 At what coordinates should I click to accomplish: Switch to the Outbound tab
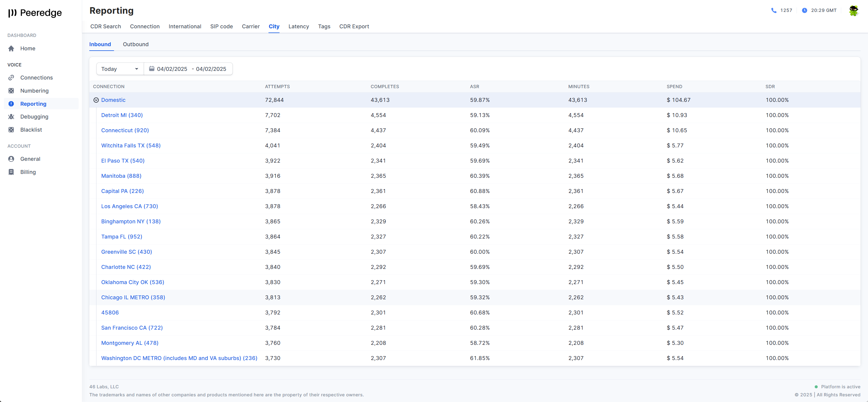tap(135, 44)
